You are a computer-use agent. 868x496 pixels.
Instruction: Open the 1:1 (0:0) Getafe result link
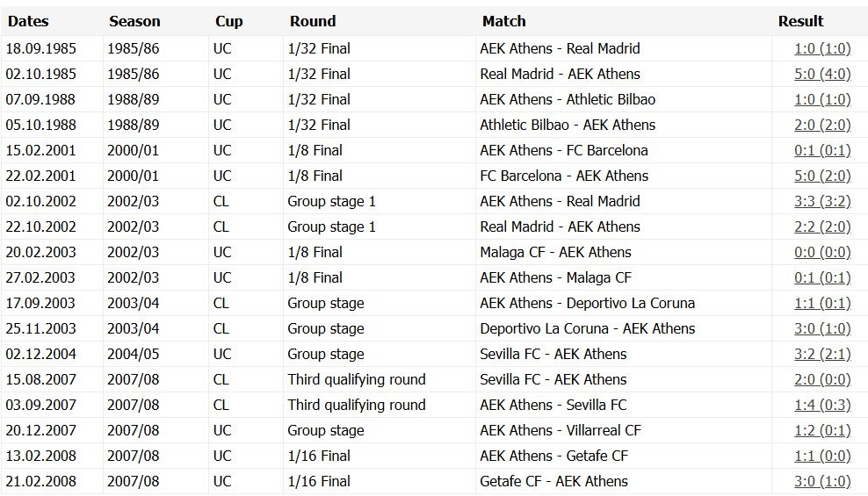pyautogui.click(x=821, y=456)
